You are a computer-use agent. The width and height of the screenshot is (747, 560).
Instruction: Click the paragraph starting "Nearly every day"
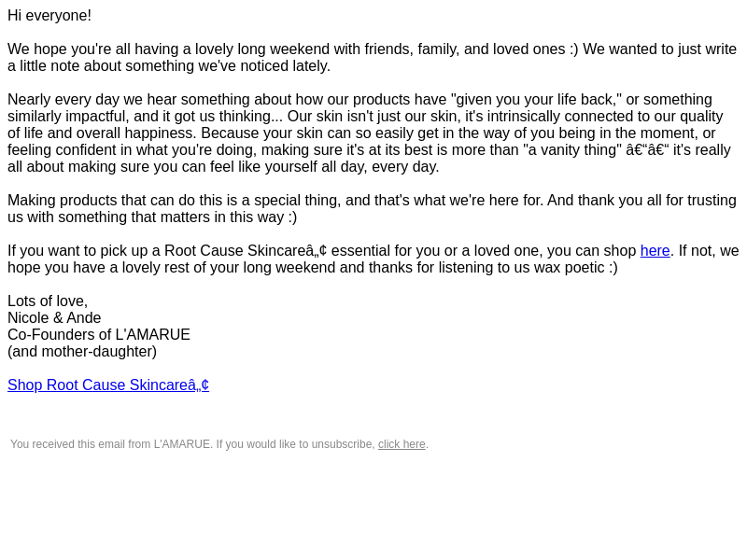[369, 133]
